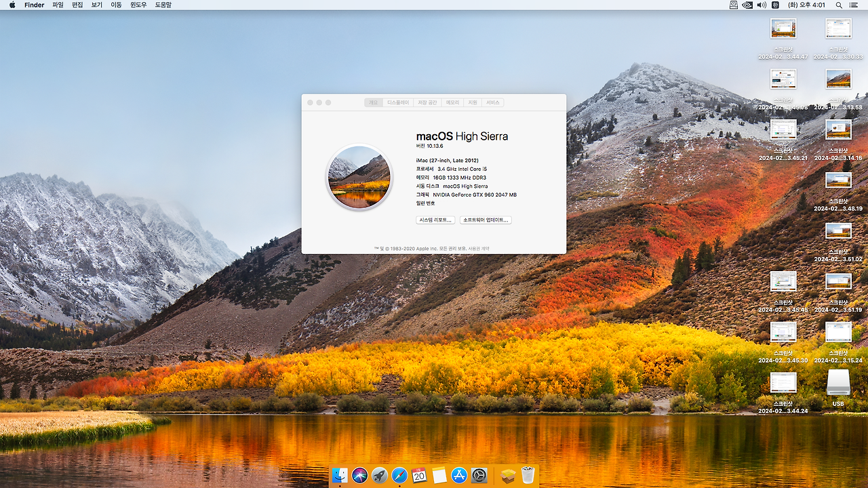
Task: Select screenshot file 2024-02...3.15.24
Action: tap(838, 343)
